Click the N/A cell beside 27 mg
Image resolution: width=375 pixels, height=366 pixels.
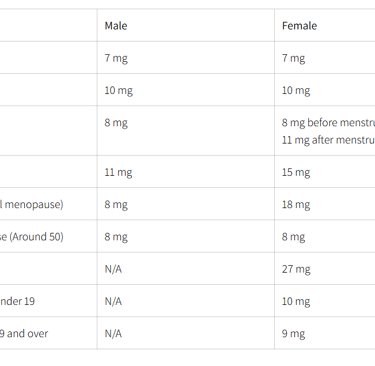pos(113,269)
